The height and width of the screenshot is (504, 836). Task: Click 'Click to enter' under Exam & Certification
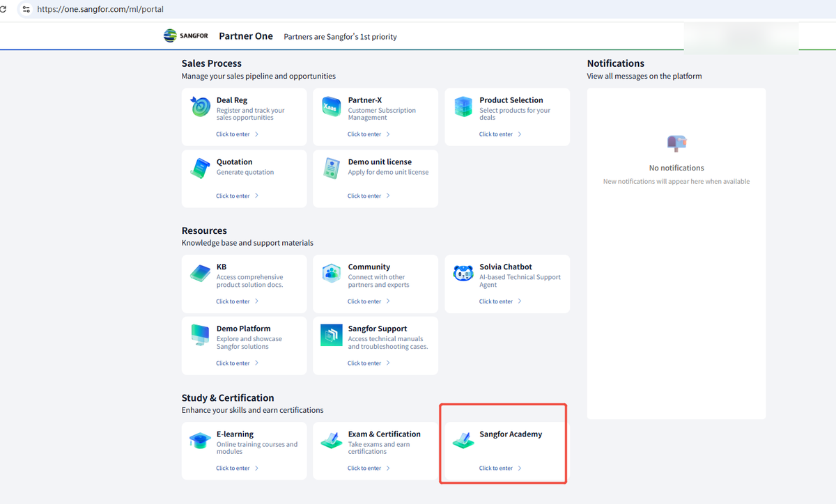click(369, 468)
